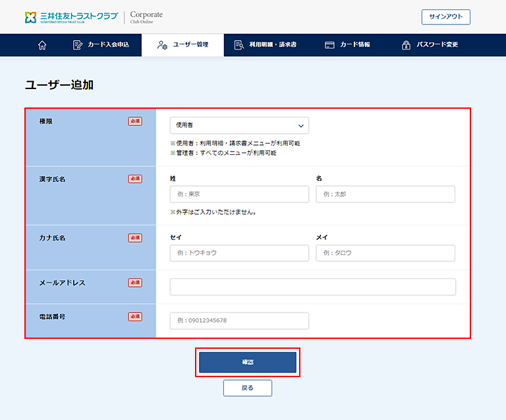Focus the メールアドレス input field

click(x=313, y=287)
